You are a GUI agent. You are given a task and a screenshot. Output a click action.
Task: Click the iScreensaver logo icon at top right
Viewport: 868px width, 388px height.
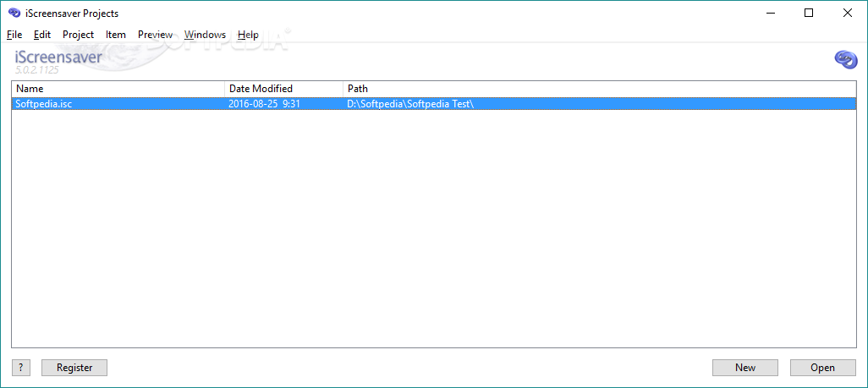click(x=845, y=59)
